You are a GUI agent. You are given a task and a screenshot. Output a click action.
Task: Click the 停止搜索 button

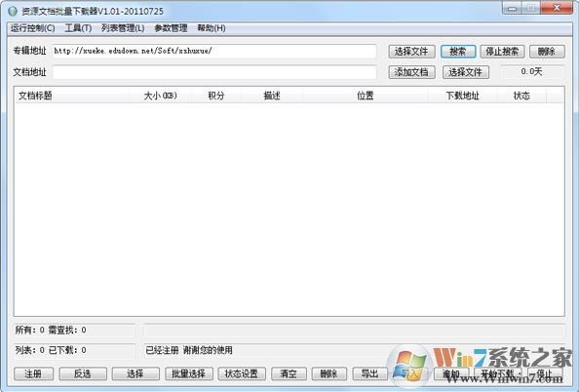[x=502, y=52]
